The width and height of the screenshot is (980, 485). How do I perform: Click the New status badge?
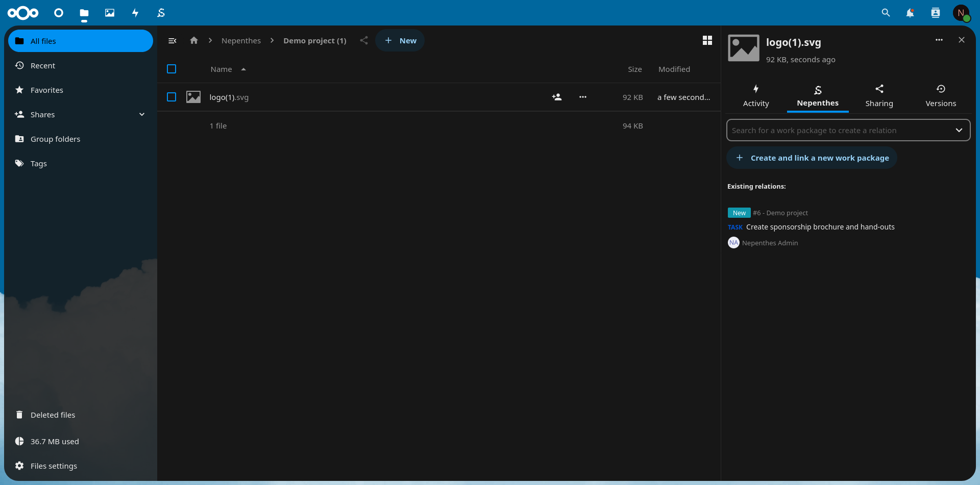(x=739, y=213)
